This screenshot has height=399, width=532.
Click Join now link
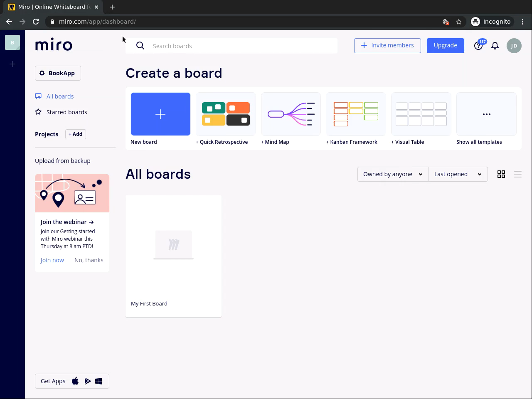tap(52, 260)
